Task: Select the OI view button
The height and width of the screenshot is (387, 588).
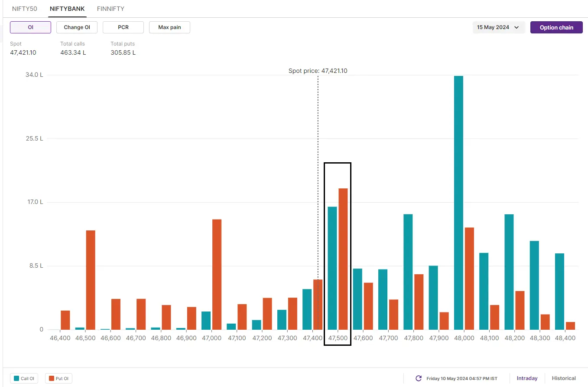Action: click(30, 27)
